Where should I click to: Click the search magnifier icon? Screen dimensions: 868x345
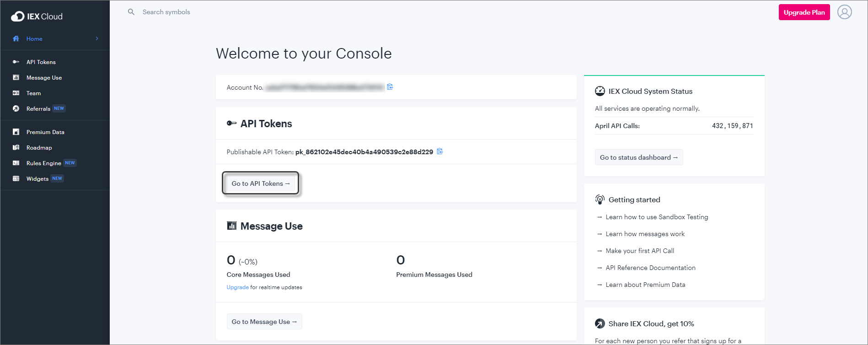point(131,12)
